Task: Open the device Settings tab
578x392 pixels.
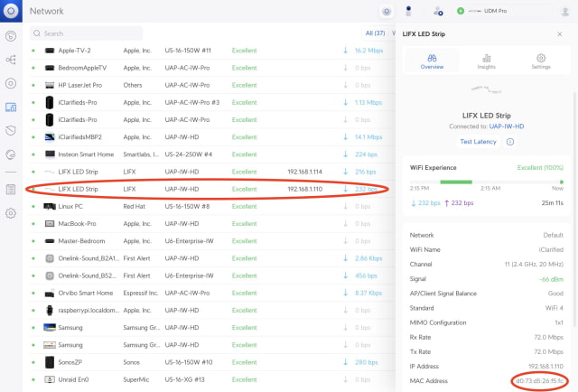Action: 541,61
